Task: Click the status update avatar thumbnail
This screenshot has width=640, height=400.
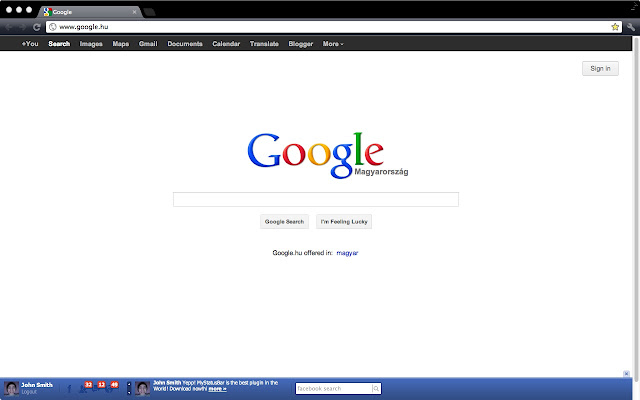Action: tap(142, 388)
